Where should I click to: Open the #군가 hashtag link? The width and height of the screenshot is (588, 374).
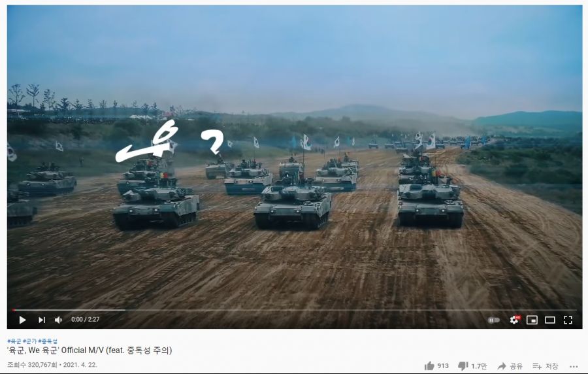point(29,341)
